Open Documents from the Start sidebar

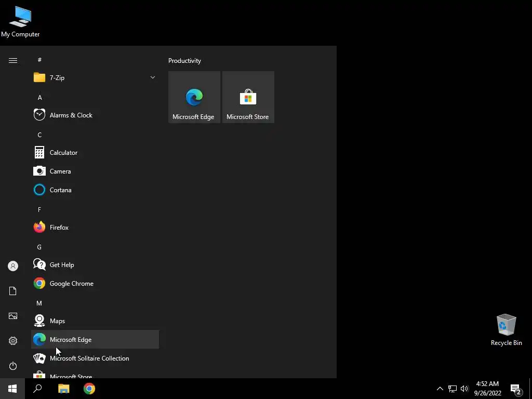point(13,291)
